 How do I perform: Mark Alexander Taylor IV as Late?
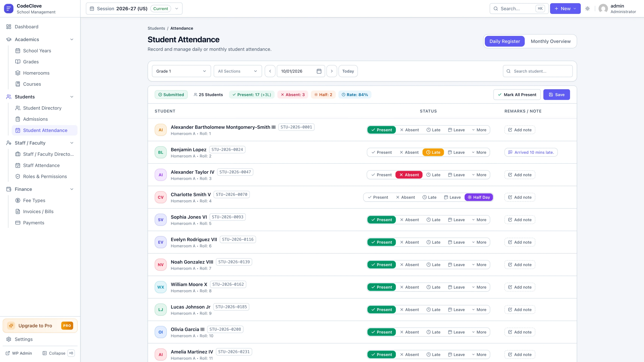click(x=433, y=175)
